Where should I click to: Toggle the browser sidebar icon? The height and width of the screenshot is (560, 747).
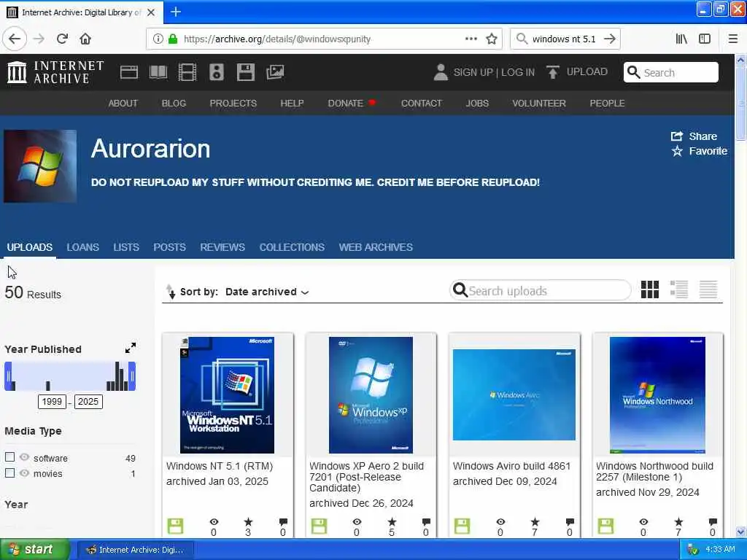pos(705,39)
